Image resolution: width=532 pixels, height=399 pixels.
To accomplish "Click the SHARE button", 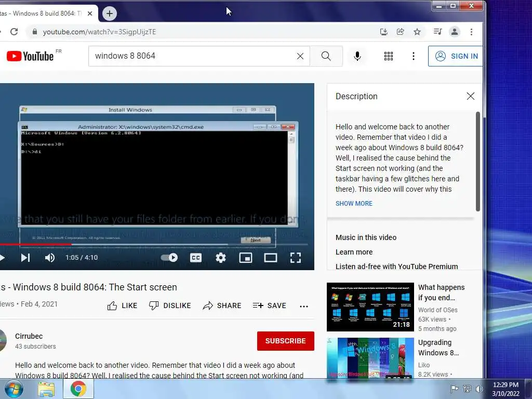I will (x=222, y=305).
